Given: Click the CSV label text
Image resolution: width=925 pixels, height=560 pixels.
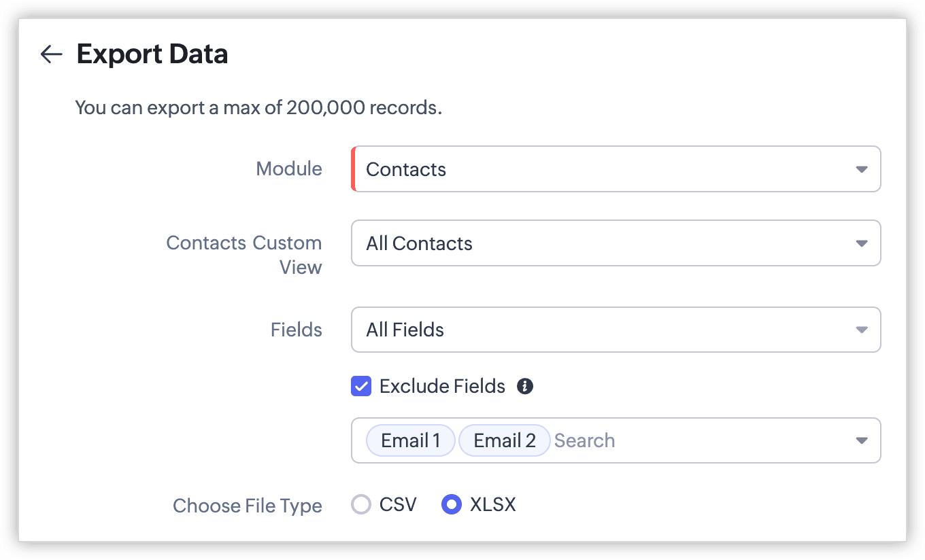Looking at the screenshot, I should click(398, 505).
